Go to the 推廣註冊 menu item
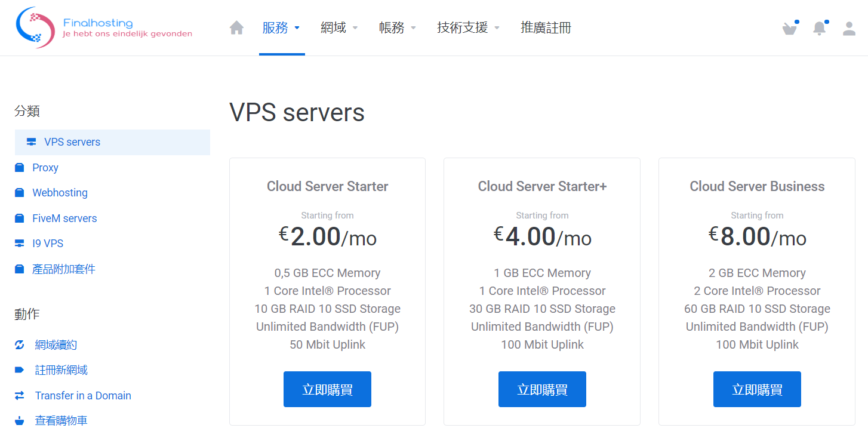The height and width of the screenshot is (434, 868). (x=546, y=27)
